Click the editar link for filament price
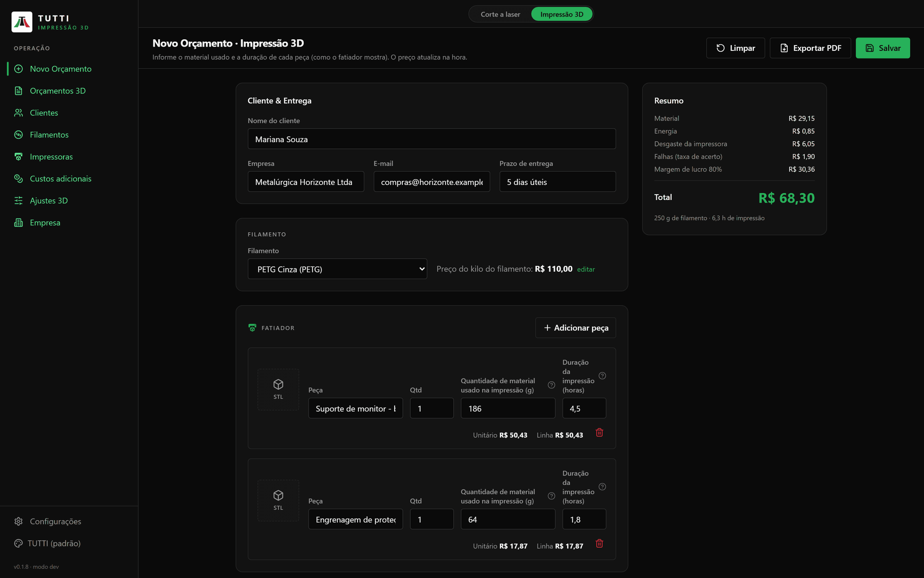 point(586,269)
